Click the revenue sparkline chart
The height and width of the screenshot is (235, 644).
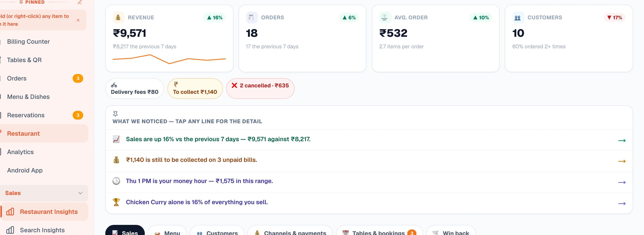point(169,59)
